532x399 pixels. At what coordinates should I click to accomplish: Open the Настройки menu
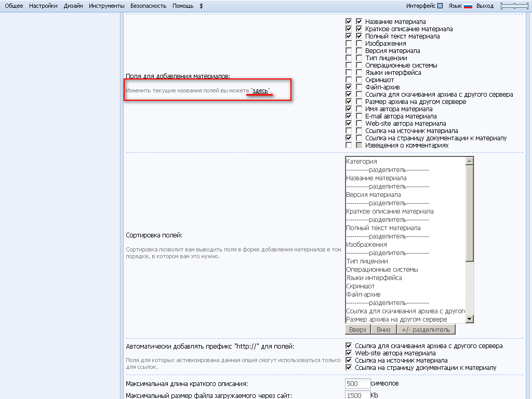43,6
